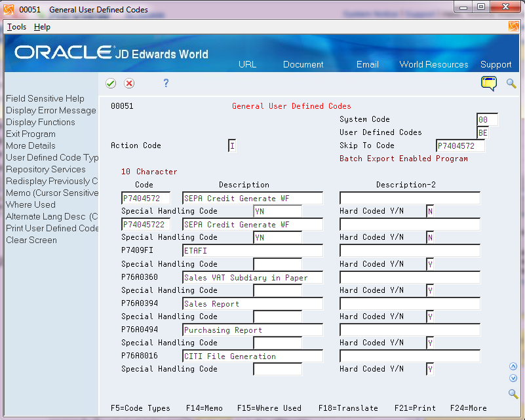Viewport: 525px width, 420px height.
Task: Click F18=Translate function key
Action: pos(348,408)
